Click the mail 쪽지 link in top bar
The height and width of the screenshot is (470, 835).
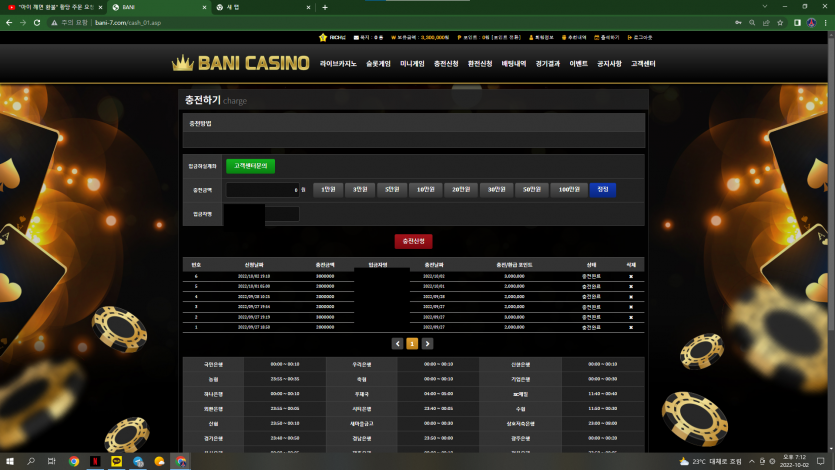(x=369, y=38)
